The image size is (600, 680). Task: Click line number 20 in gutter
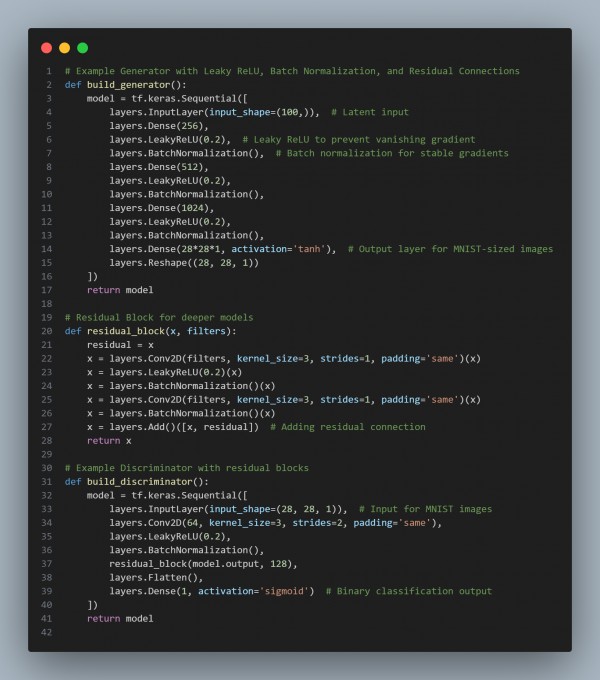click(x=46, y=331)
